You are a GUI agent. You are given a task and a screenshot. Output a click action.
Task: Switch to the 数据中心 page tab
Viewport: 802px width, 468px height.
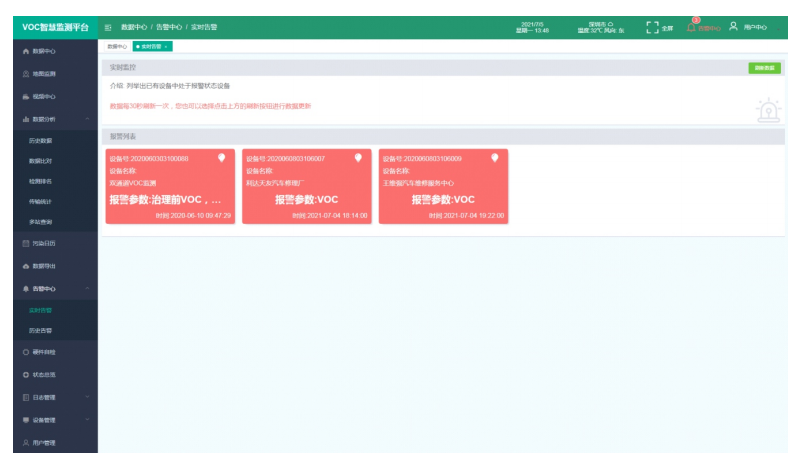(117, 47)
